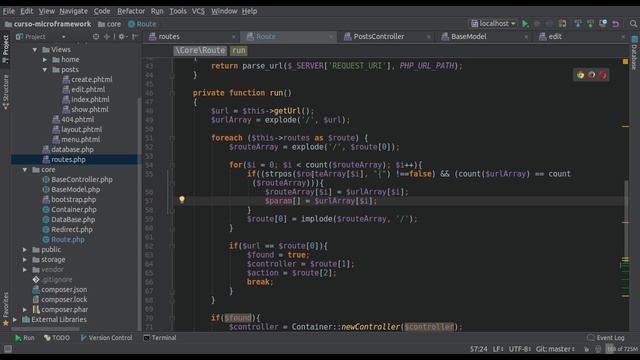The height and width of the screenshot is (360, 640).
Task: Close the routes editor tab
Action: tap(233, 37)
